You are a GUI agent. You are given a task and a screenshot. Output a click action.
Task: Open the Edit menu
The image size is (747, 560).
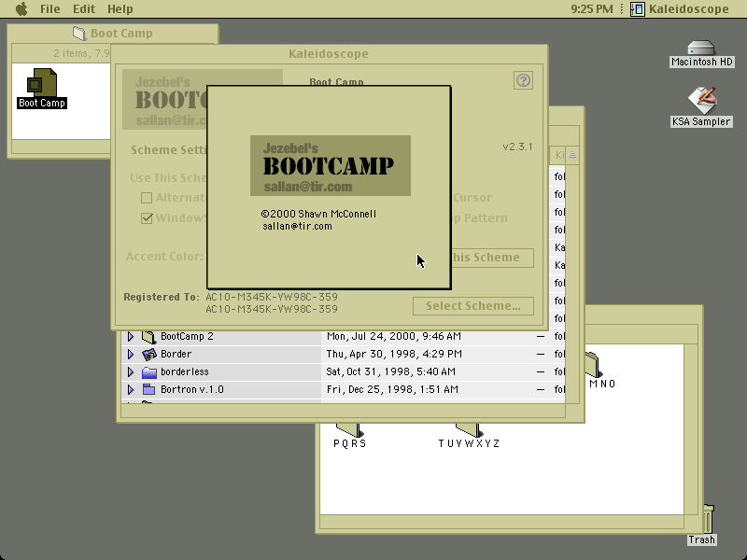coord(84,9)
